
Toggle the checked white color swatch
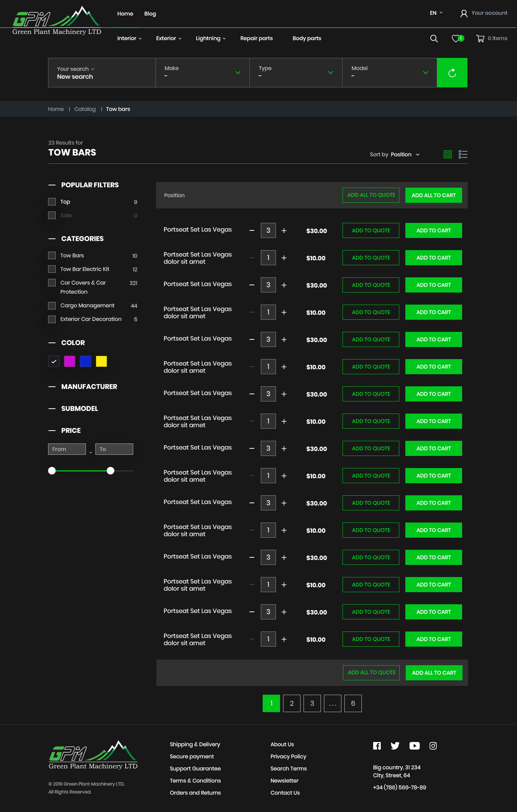[54, 361]
